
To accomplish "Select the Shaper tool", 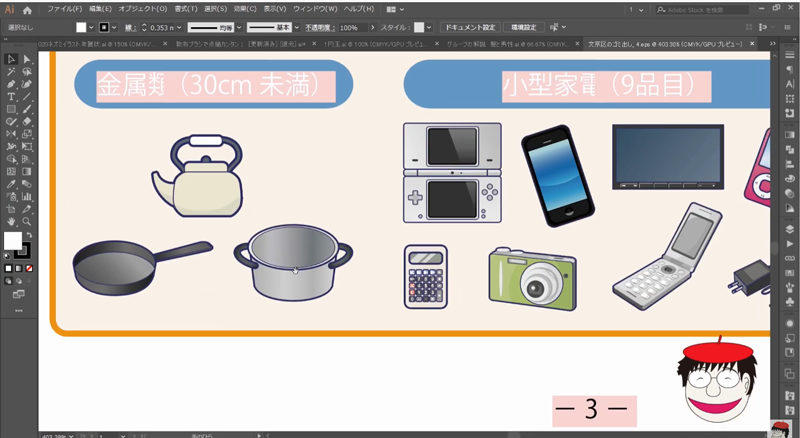I will coord(11,121).
